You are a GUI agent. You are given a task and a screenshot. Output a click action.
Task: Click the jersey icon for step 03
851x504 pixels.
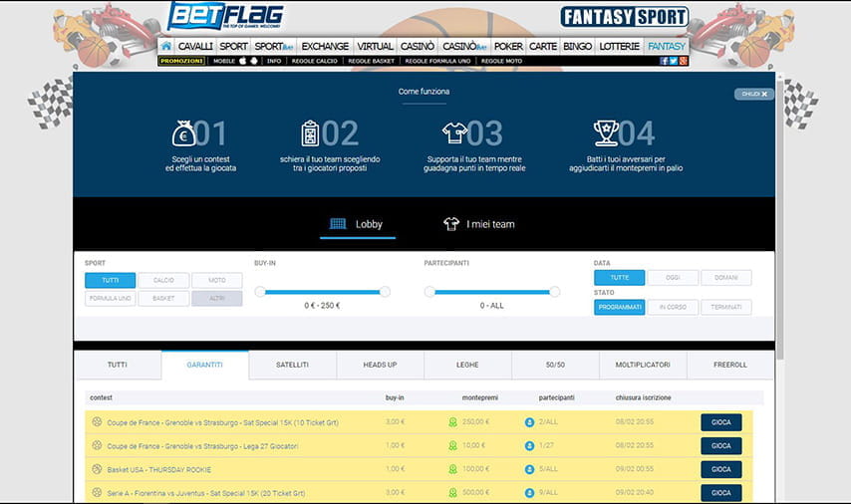454,132
